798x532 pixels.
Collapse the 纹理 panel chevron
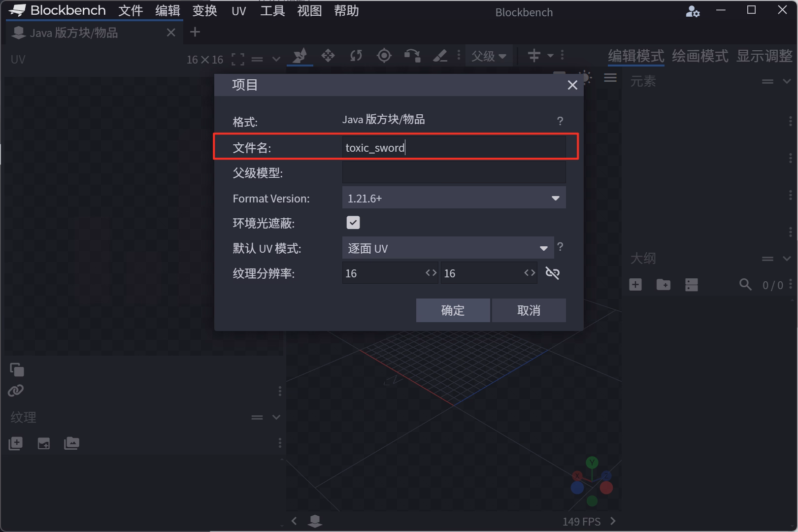point(276,417)
